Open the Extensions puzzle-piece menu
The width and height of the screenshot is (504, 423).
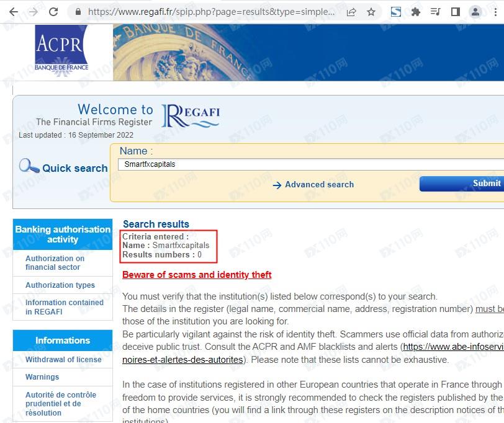416,12
